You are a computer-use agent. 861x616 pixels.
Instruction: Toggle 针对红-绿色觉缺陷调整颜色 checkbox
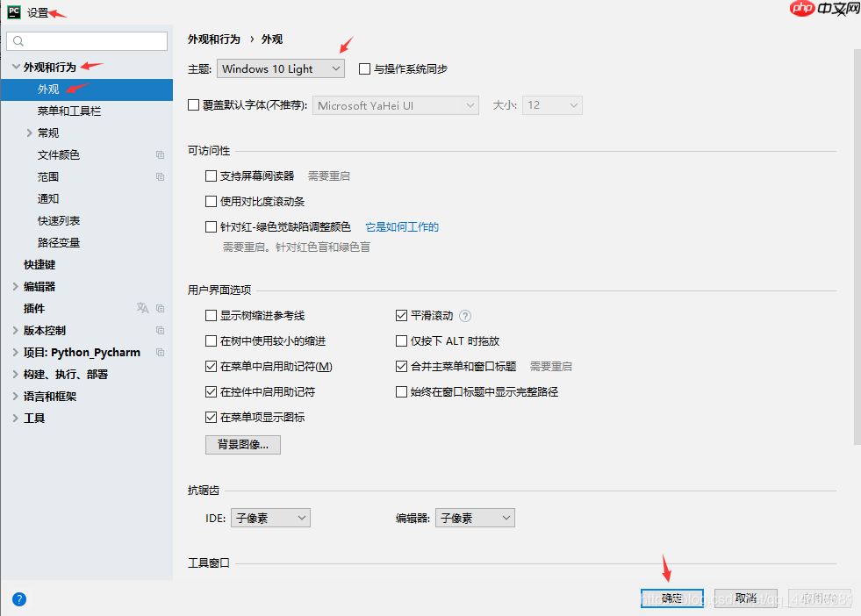(211, 226)
